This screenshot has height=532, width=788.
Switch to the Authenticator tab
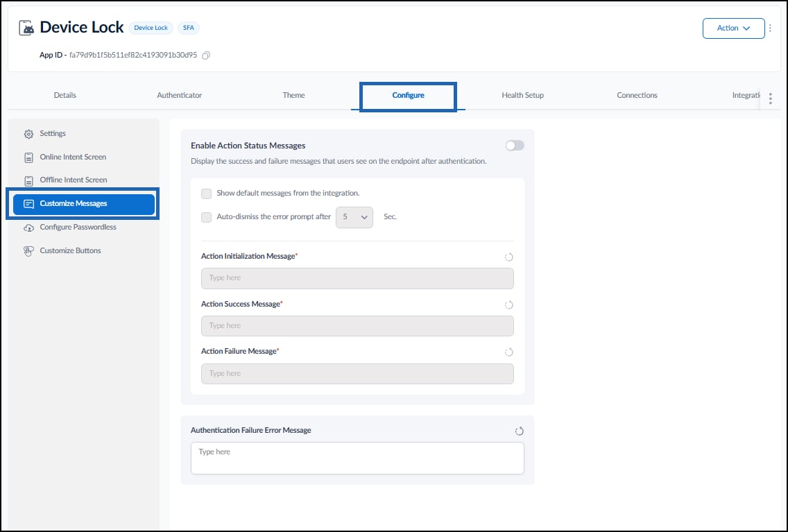[180, 95]
